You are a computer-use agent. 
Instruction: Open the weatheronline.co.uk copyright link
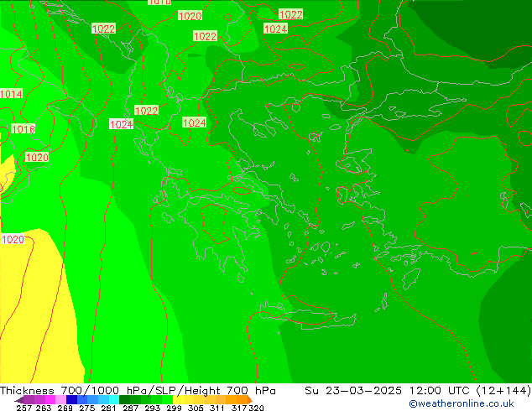[x=462, y=403]
